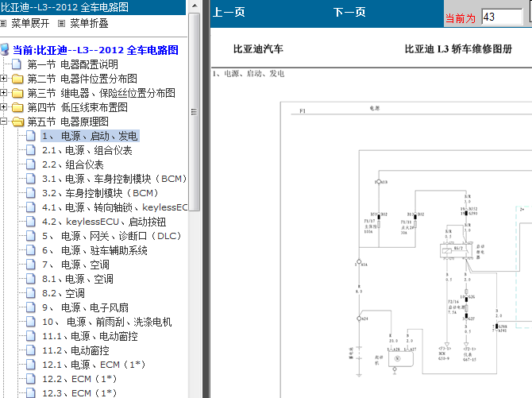Click the 菜单折叠 collapse-all icon
The image size is (532, 398).
click(x=61, y=23)
